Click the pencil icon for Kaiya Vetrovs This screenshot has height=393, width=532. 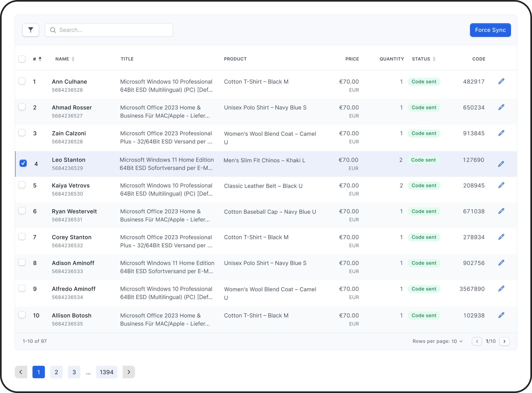pyautogui.click(x=501, y=185)
